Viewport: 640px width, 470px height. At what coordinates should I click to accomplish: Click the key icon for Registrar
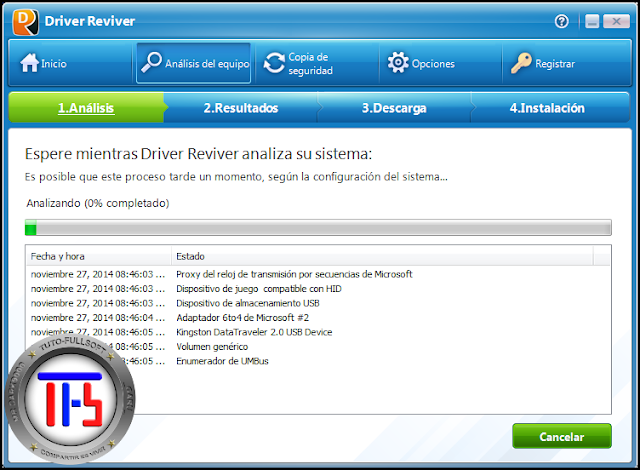click(521, 63)
